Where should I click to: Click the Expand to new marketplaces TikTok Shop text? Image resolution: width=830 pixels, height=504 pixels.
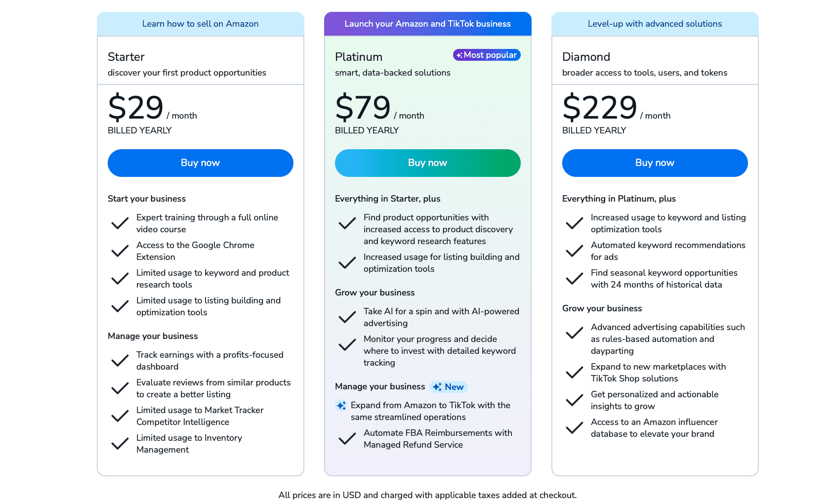[658, 373]
